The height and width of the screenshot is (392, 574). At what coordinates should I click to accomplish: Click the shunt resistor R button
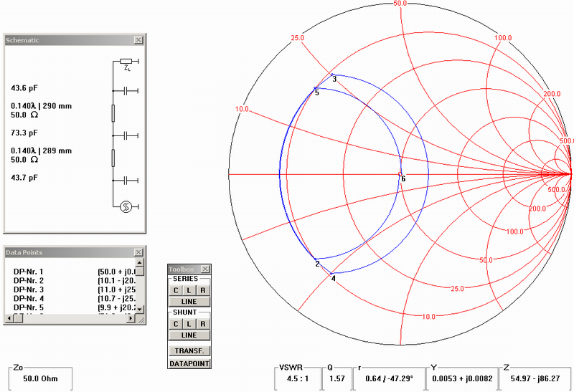tap(203, 324)
